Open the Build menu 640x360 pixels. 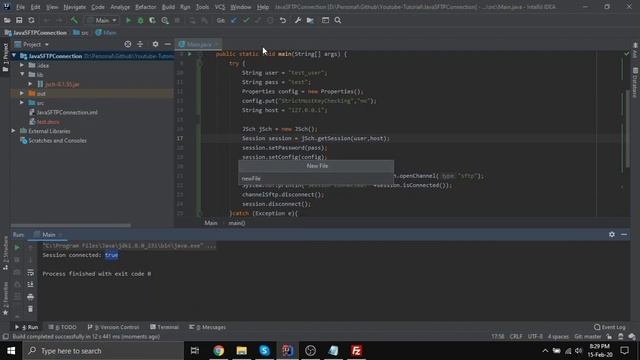(168, 7)
